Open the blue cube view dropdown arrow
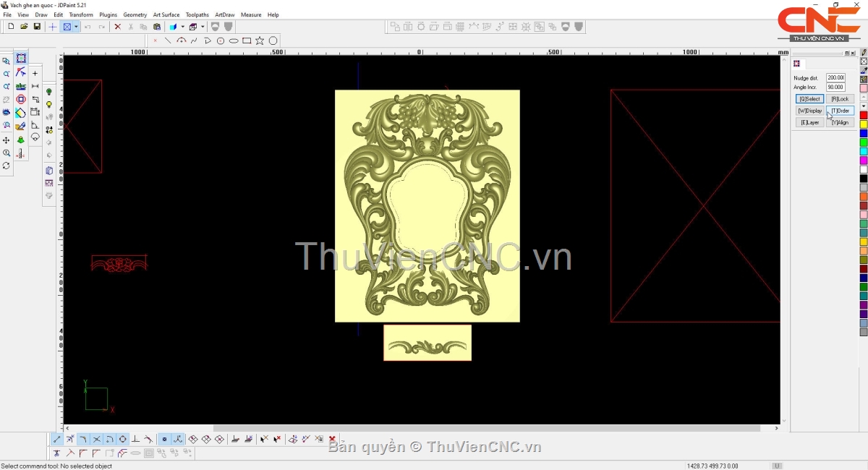This screenshot has width=868, height=470. coord(182,27)
